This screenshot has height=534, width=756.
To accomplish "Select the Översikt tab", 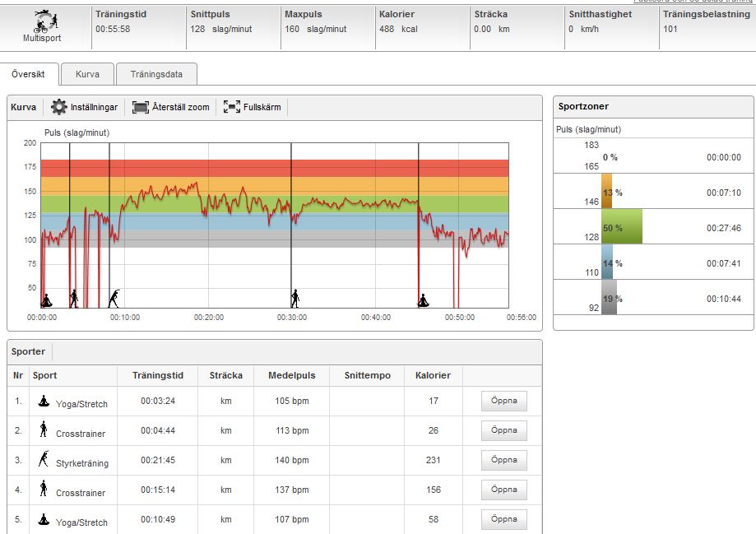I will point(29,74).
